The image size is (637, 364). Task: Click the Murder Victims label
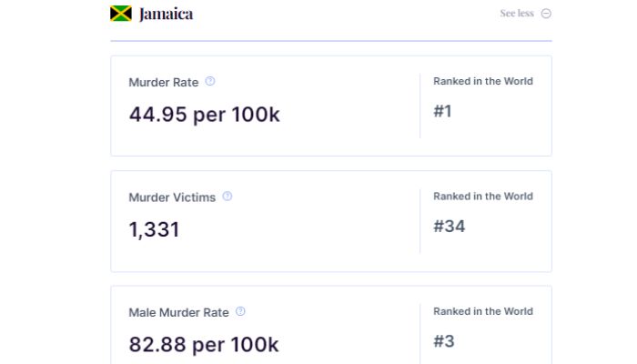click(172, 197)
